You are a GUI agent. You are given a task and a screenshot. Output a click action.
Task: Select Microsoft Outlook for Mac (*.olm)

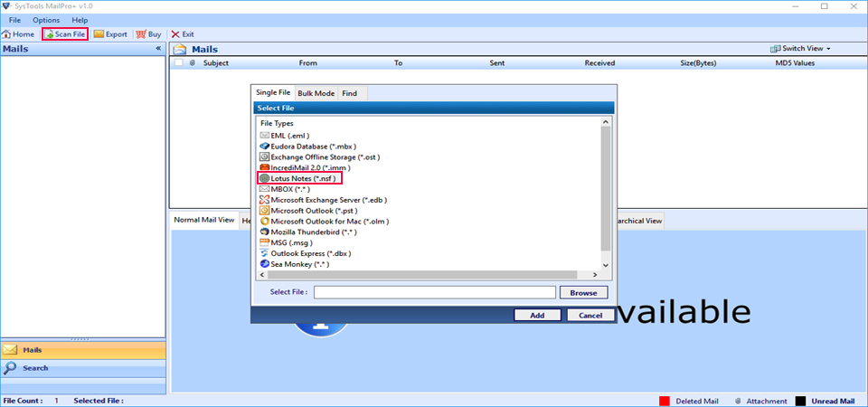pyautogui.click(x=325, y=222)
